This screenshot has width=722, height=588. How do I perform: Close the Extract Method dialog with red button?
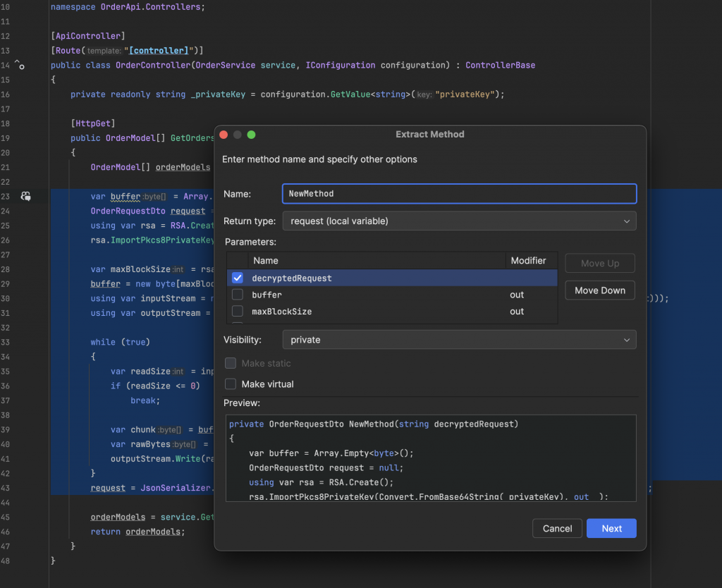tap(224, 135)
